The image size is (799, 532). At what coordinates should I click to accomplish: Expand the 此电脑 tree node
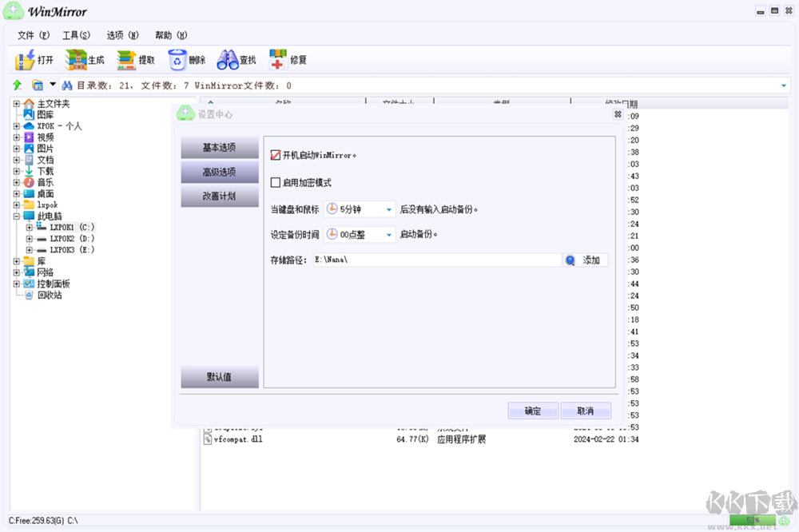16,216
